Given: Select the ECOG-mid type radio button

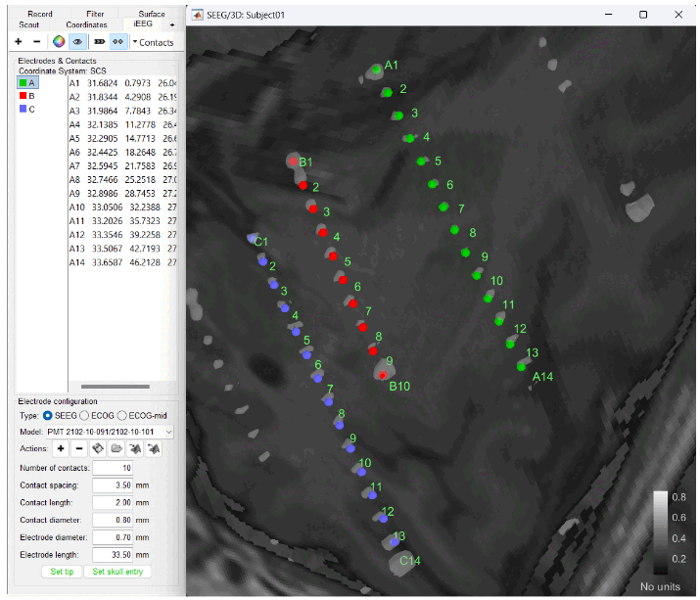Looking at the screenshot, I should [123, 415].
